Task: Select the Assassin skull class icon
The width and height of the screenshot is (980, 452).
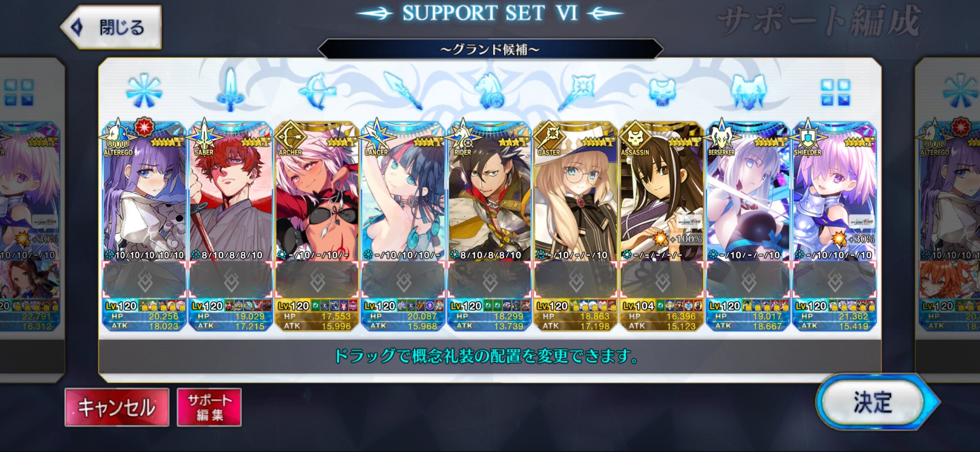Action: [x=662, y=92]
